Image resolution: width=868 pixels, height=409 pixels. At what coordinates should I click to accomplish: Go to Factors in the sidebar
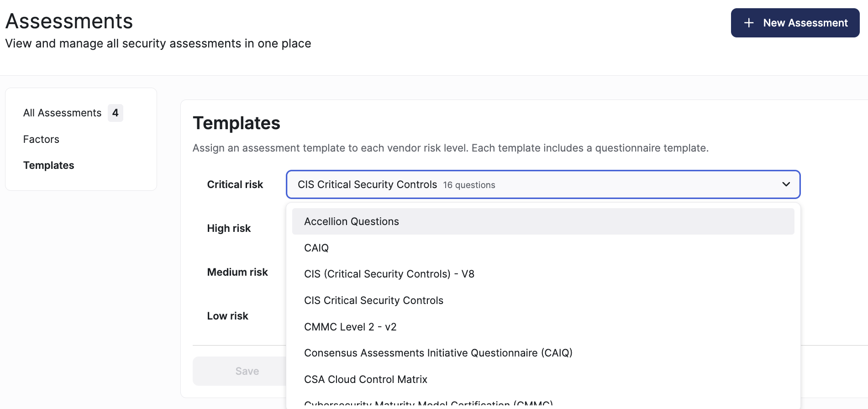[x=41, y=139]
